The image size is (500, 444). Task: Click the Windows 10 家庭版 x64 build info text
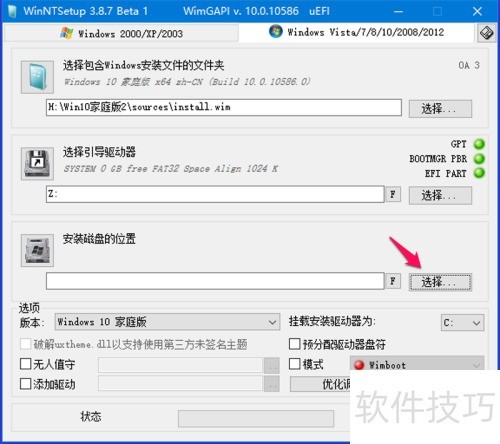(x=187, y=82)
